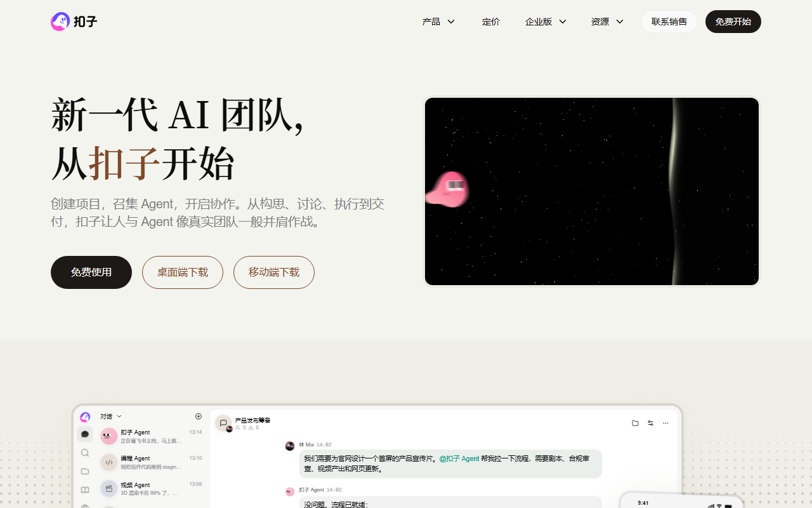Select the search icon in preview sidebar
The width and height of the screenshot is (812, 508).
pyautogui.click(x=85, y=453)
